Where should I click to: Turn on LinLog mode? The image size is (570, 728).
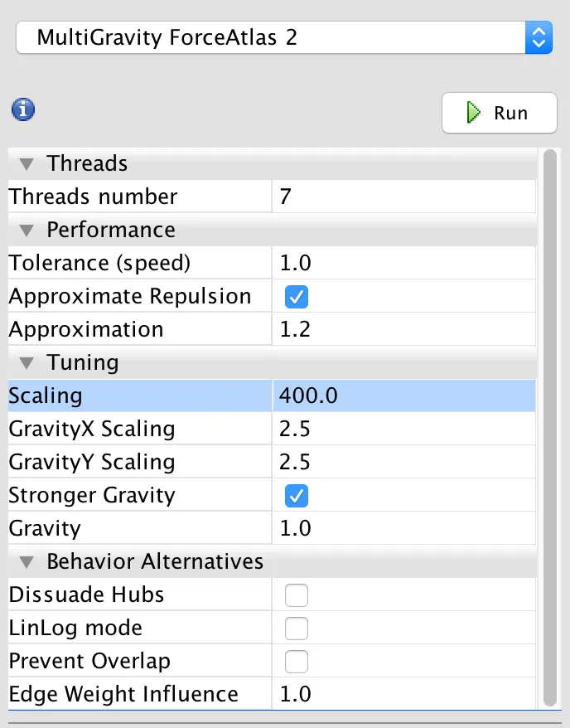pos(296,629)
